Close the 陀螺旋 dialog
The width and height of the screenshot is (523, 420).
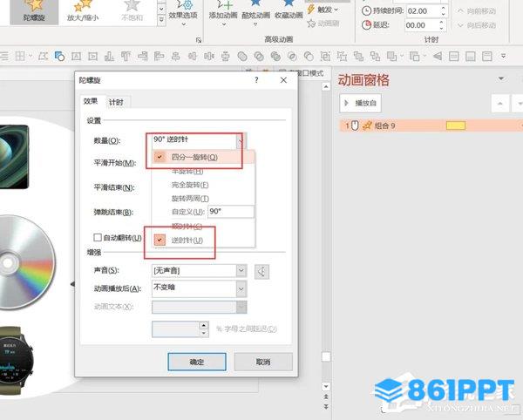point(283,80)
